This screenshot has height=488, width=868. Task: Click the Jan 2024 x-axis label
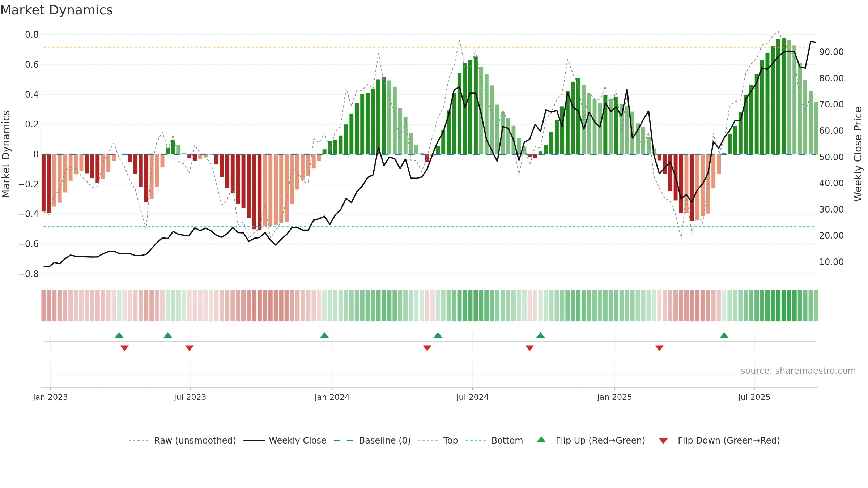coord(332,397)
